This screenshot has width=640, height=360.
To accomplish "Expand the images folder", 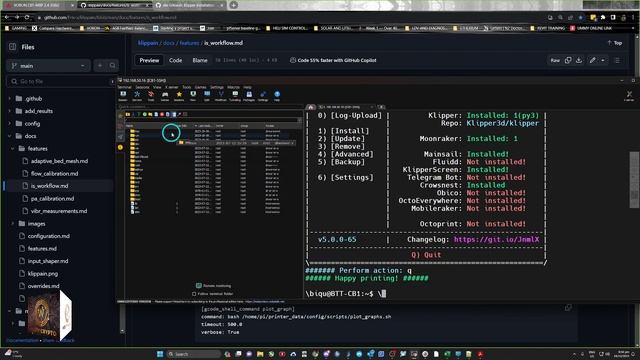I will coord(13,224).
